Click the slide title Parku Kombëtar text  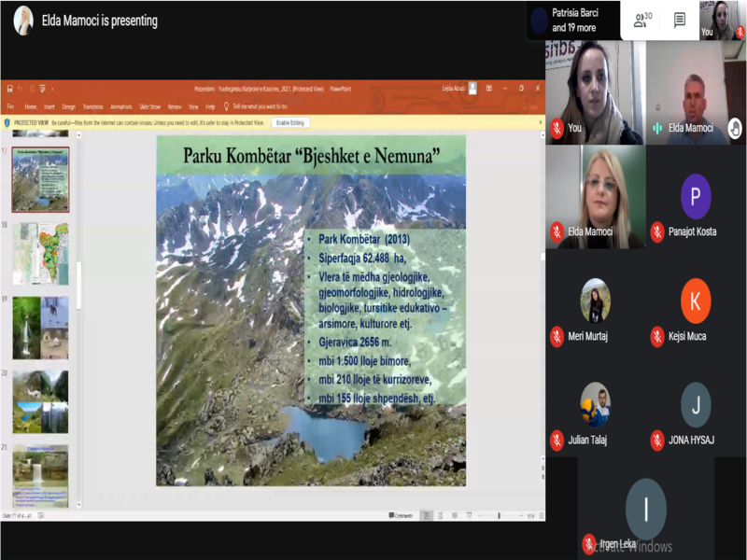click(x=311, y=156)
